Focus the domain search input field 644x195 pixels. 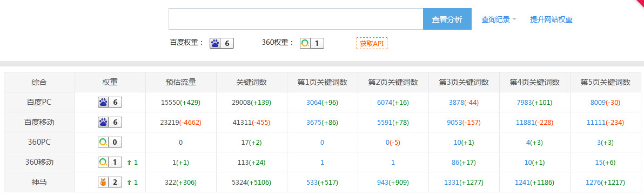tap(296, 19)
